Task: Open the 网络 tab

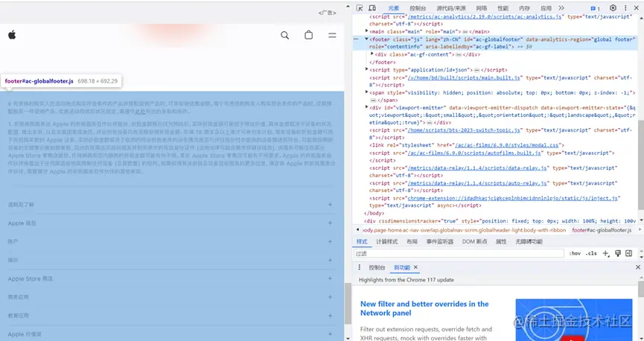Action: (x=482, y=8)
